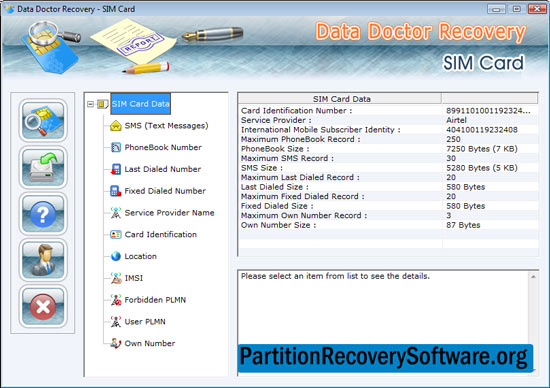Viewport: 550px width, 388px height.
Task: Maximize the Data Doctor Recovery window
Action: point(516,9)
